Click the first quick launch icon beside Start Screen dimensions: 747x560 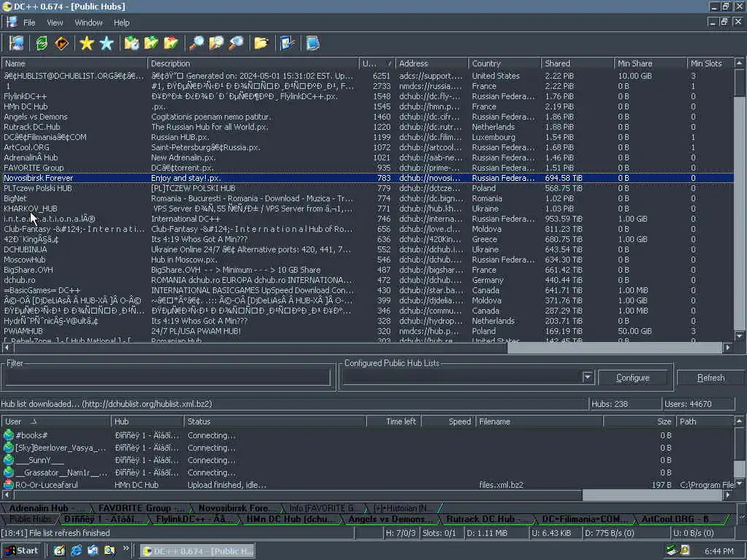(59, 550)
